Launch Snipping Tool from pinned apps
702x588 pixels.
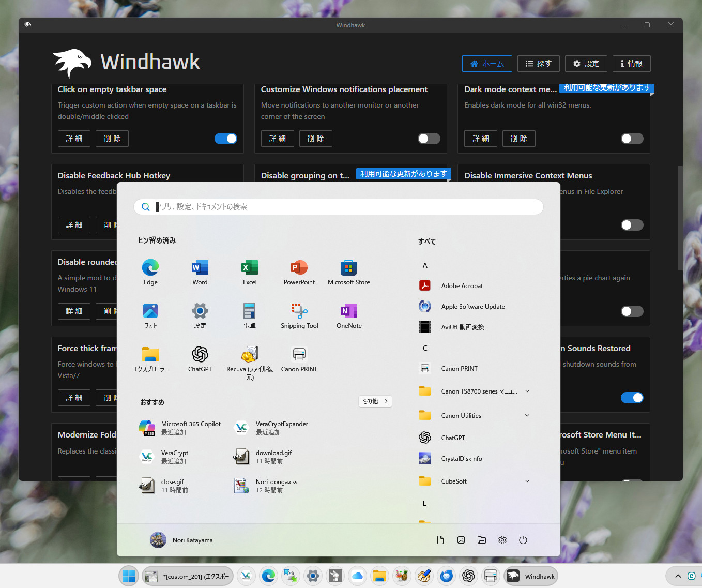tap(299, 316)
